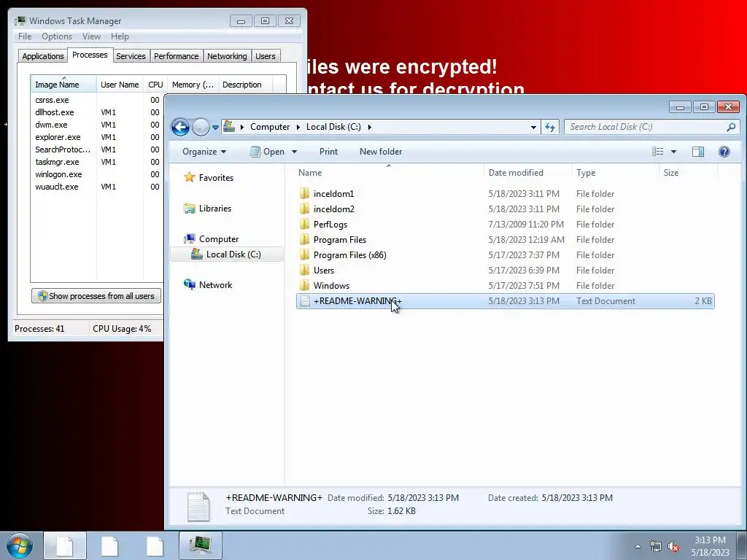747x560 pixels.
Task: Open the Organize menu
Action: [204, 152]
